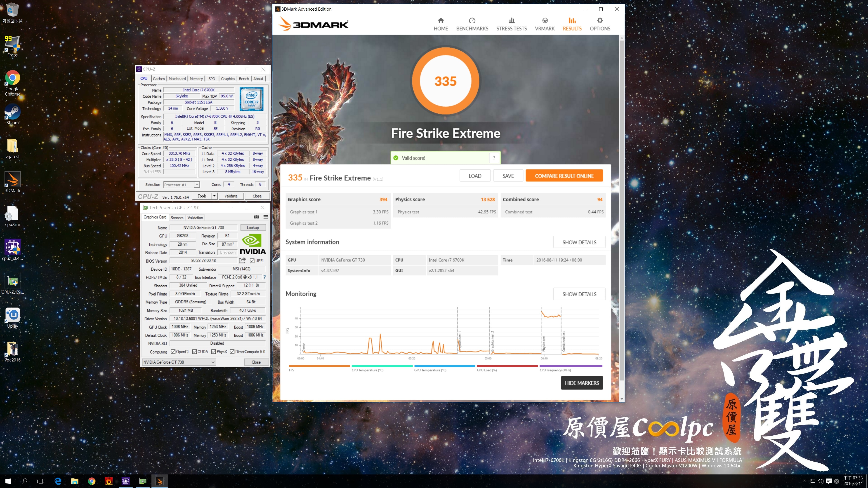Click COMPARE RESULT ONLINE button
The image size is (868, 488).
pos(564,176)
